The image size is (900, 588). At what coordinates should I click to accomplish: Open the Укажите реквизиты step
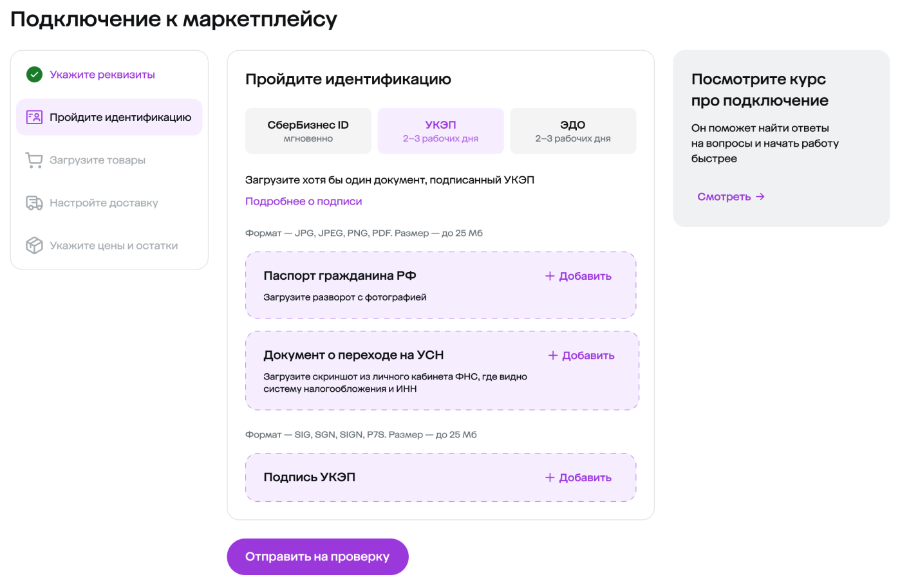[102, 75]
